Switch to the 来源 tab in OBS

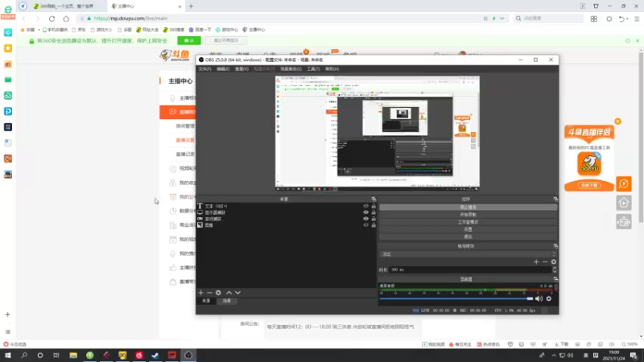(x=206, y=301)
